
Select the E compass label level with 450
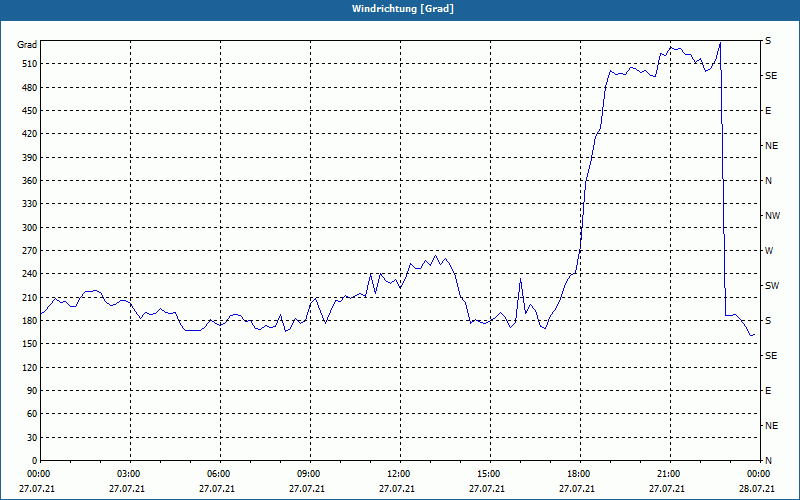[x=768, y=111]
